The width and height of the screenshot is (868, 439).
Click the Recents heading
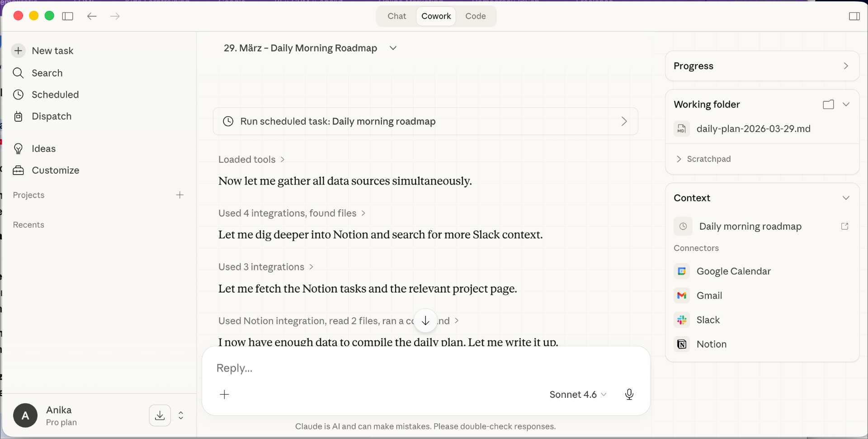point(28,225)
